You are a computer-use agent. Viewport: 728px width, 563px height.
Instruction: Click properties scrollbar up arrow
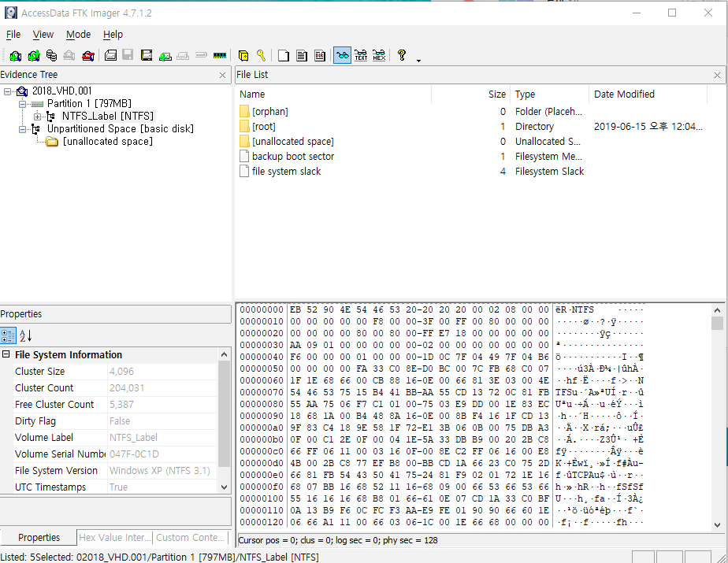(224, 355)
